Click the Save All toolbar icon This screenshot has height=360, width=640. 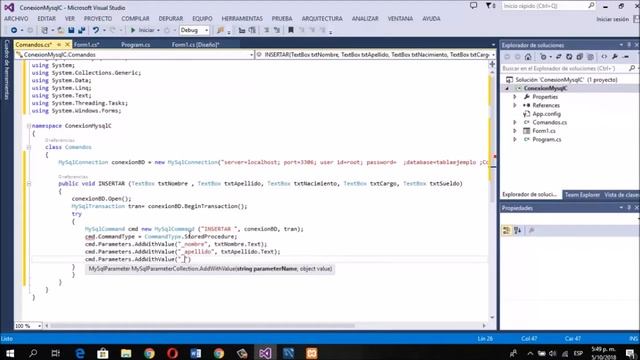coord(81,30)
